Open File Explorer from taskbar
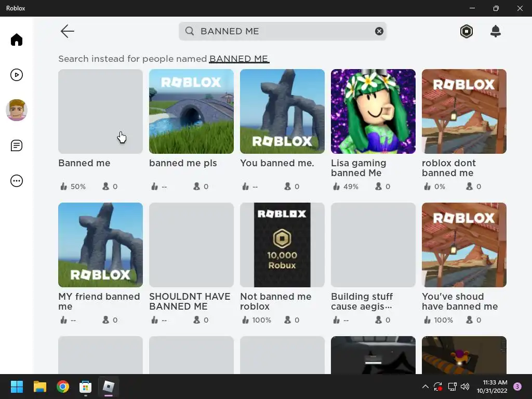The image size is (532, 399). pos(39,387)
